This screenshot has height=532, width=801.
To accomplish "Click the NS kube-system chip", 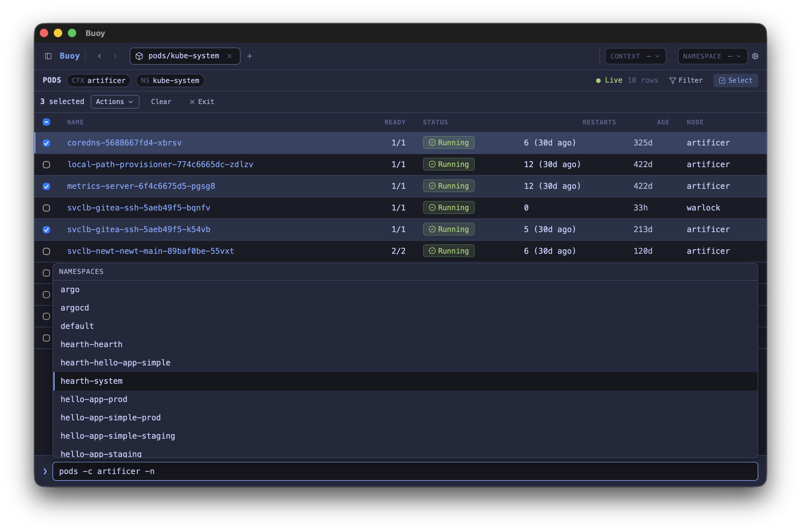I will (170, 81).
